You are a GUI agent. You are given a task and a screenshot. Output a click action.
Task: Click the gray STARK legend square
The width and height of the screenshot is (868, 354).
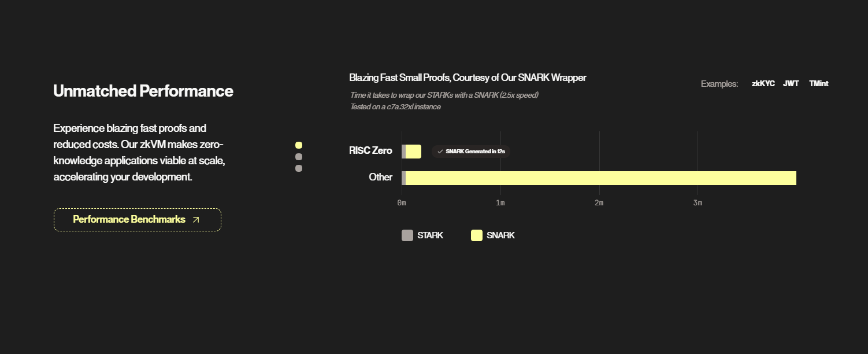pyautogui.click(x=407, y=235)
